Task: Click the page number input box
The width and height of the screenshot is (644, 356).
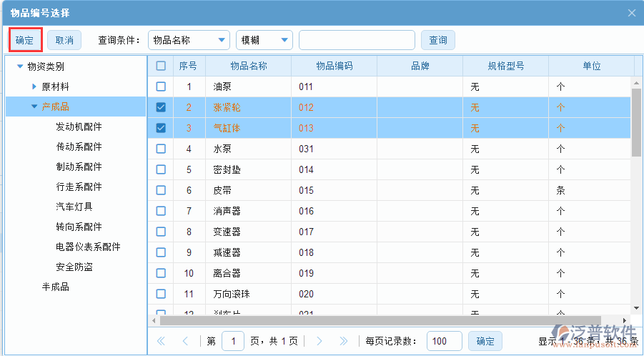Action: [233, 341]
